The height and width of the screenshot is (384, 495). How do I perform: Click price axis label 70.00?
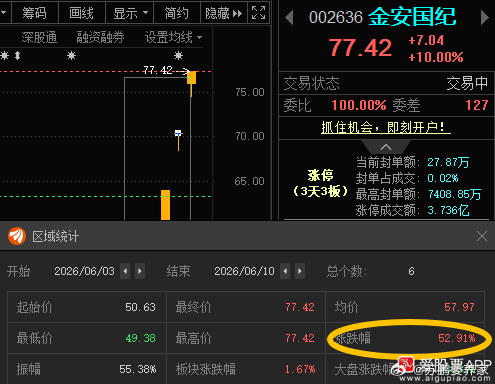click(250, 136)
